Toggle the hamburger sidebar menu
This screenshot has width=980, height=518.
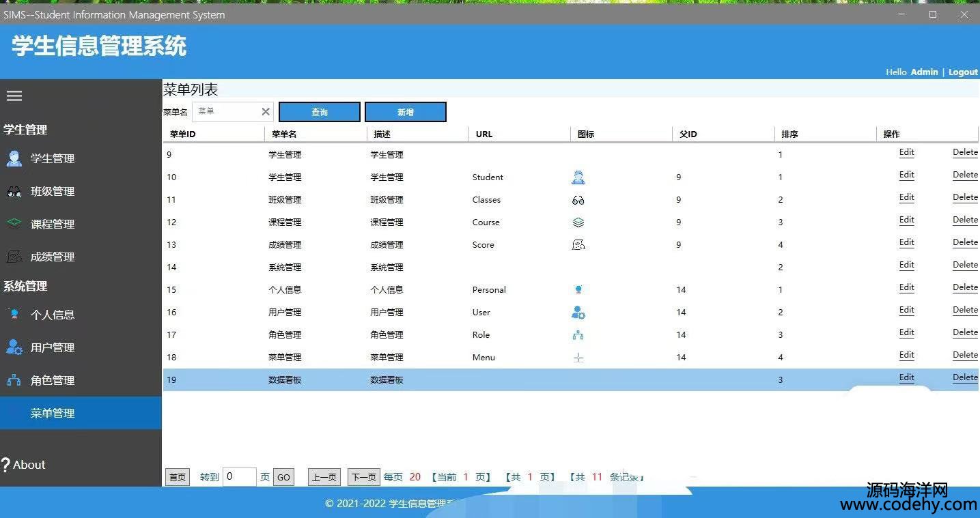(x=14, y=96)
